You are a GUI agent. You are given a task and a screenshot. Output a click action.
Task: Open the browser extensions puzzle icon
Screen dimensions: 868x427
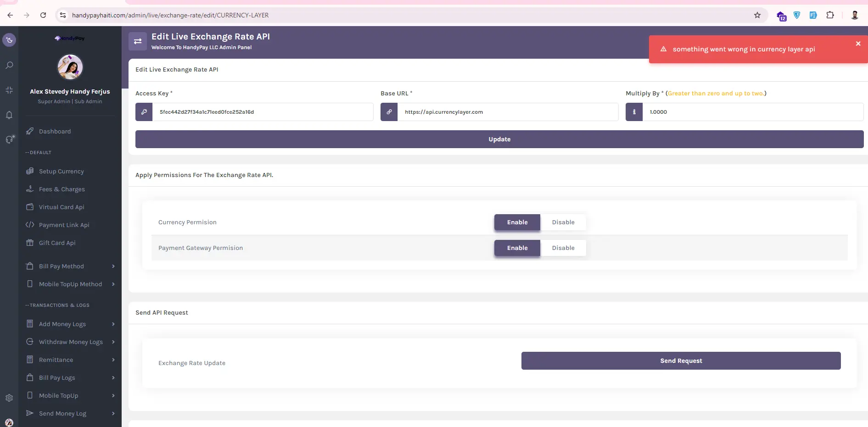[830, 15]
